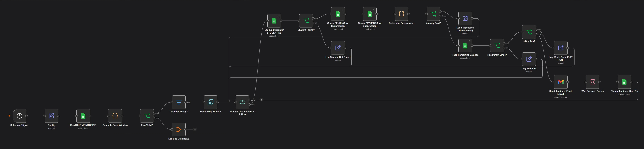Select the Determine Suppression code node
Image resolution: width=644 pixels, height=149 pixels.
(401, 14)
